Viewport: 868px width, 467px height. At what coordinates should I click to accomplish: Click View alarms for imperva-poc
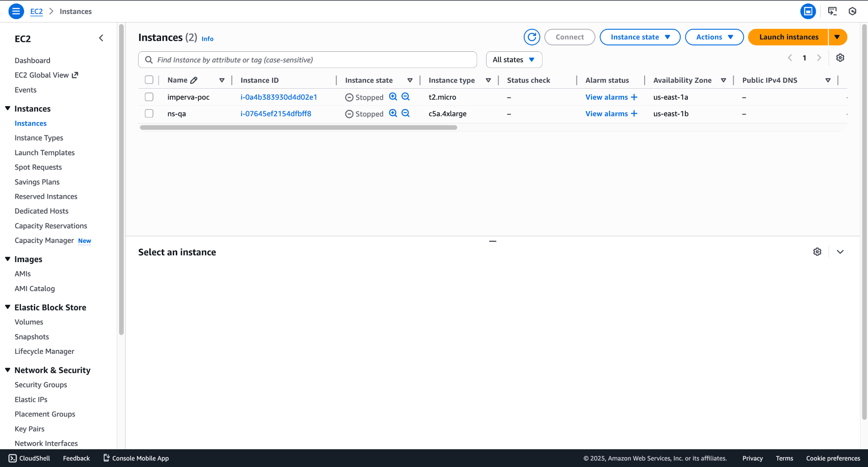(606, 97)
